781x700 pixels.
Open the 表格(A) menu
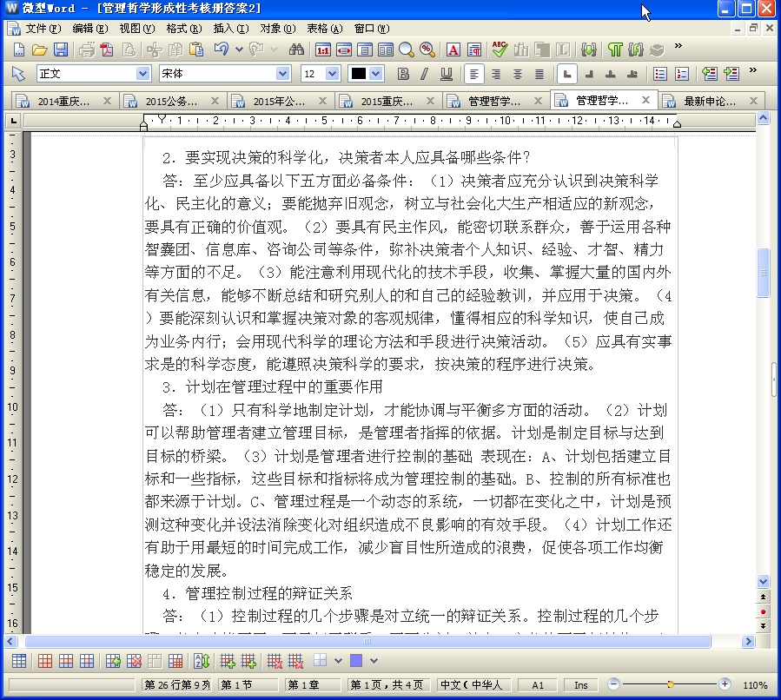(325, 29)
